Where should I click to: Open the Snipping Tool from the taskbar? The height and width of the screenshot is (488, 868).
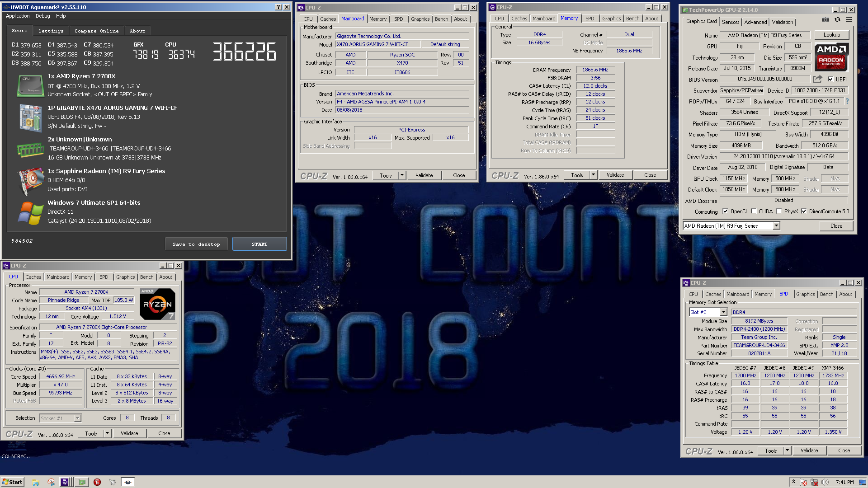coord(51,482)
